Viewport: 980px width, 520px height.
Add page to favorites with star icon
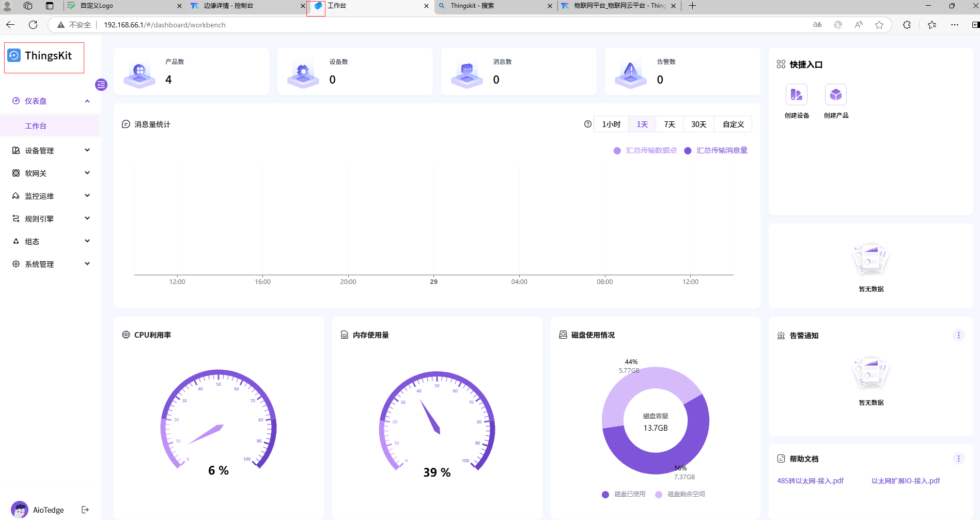879,25
